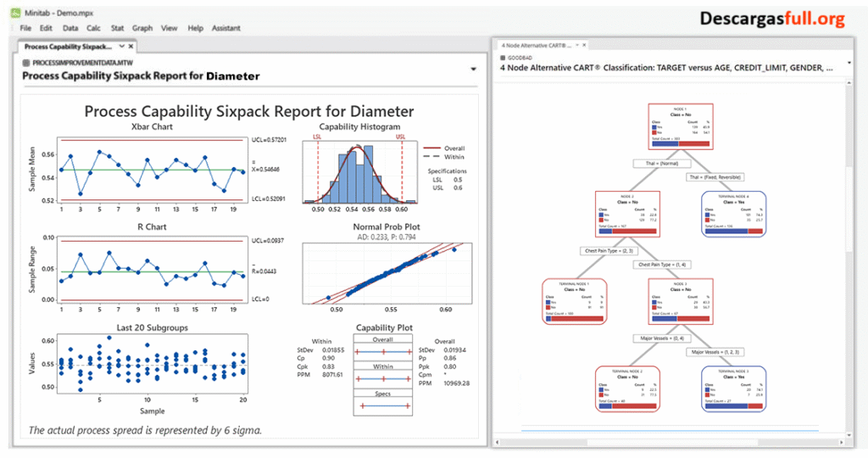Click the Capability Plot title

(384, 328)
